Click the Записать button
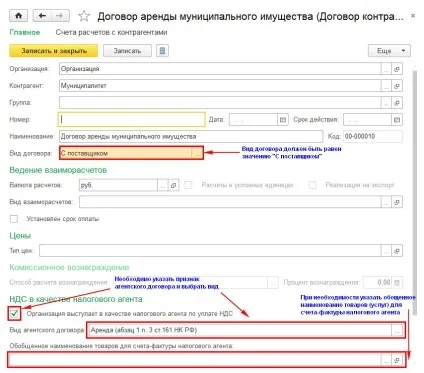This screenshot has height=373, width=424. (127, 51)
